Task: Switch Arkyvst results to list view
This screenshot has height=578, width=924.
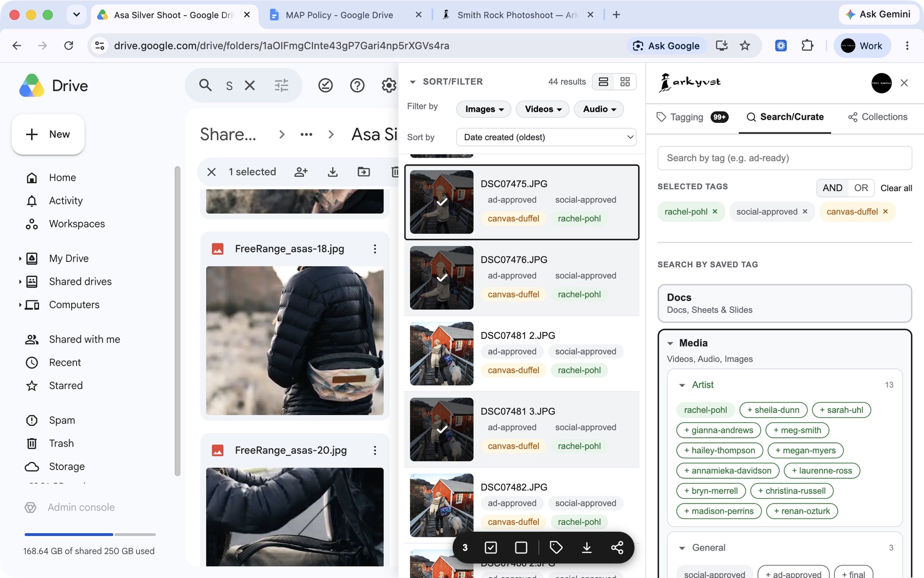Action: pyautogui.click(x=603, y=82)
